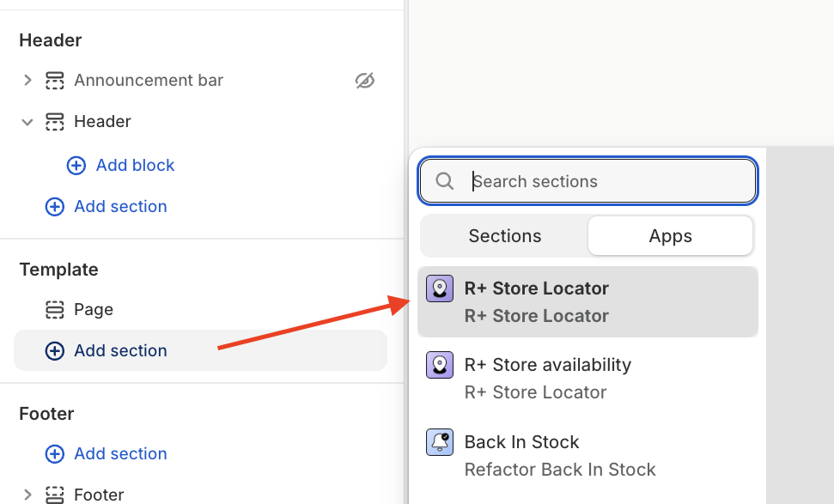This screenshot has width=834, height=504.
Task: Click Add section plus icon under Template
Action: (55, 351)
